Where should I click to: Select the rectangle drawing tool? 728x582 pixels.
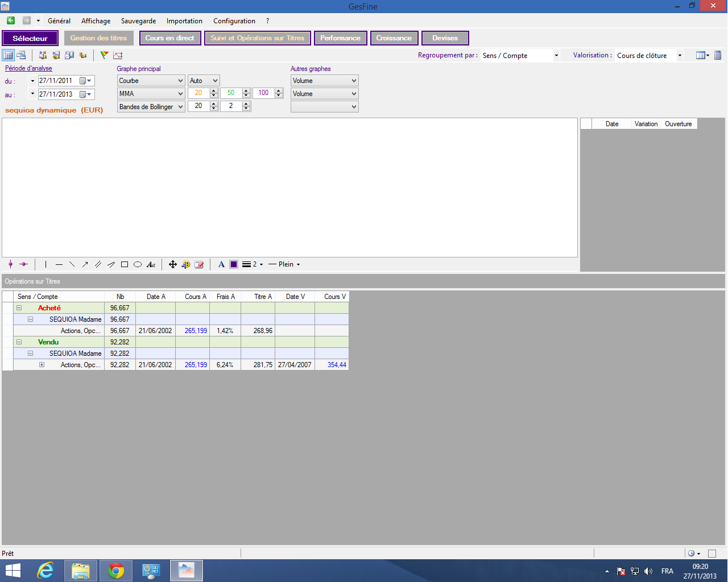pos(125,264)
